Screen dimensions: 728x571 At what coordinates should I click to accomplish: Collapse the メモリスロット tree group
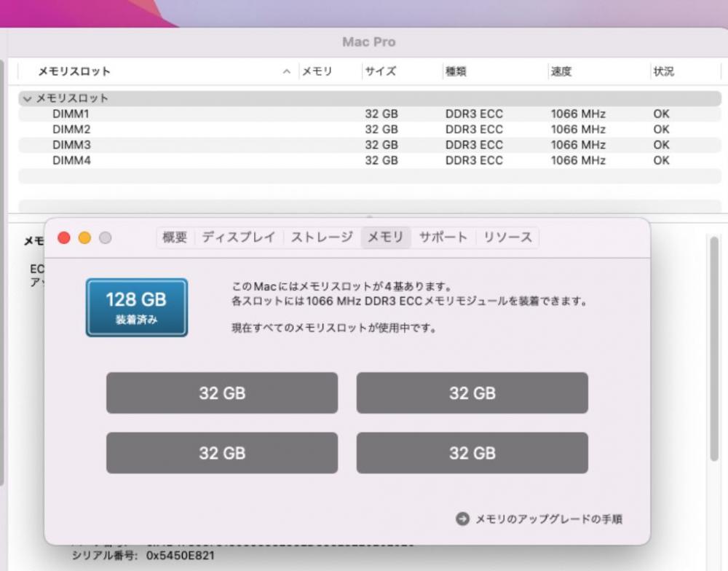[x=28, y=98]
